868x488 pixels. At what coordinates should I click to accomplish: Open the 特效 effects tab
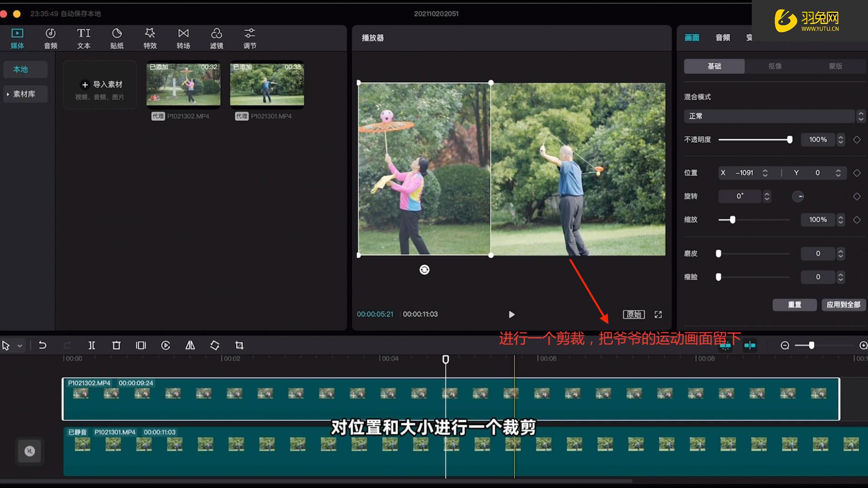(150, 38)
